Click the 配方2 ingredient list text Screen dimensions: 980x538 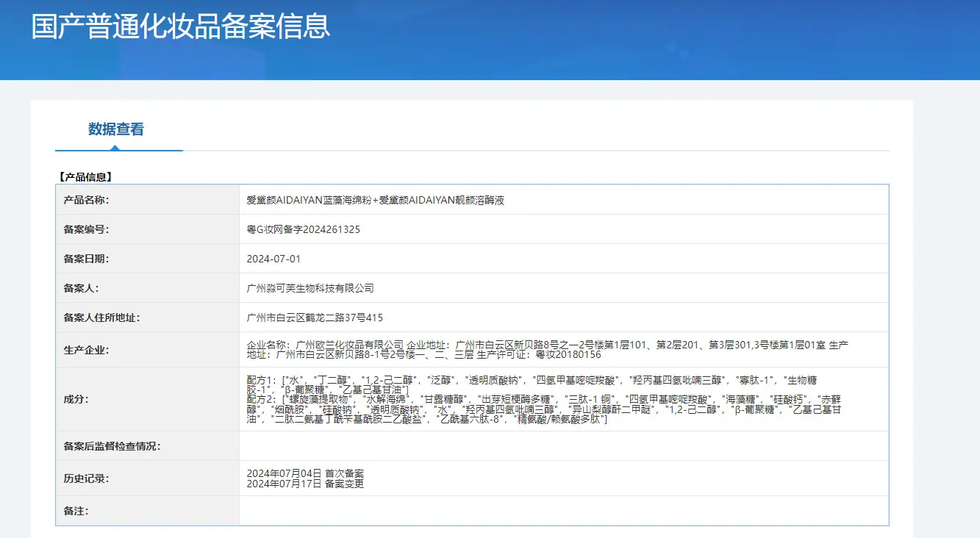pos(544,409)
